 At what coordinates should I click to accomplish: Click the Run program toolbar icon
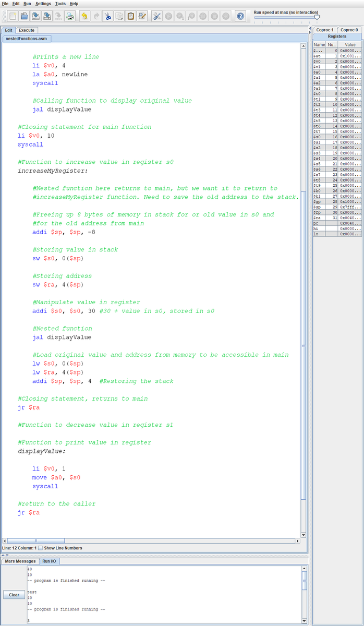pos(168,16)
